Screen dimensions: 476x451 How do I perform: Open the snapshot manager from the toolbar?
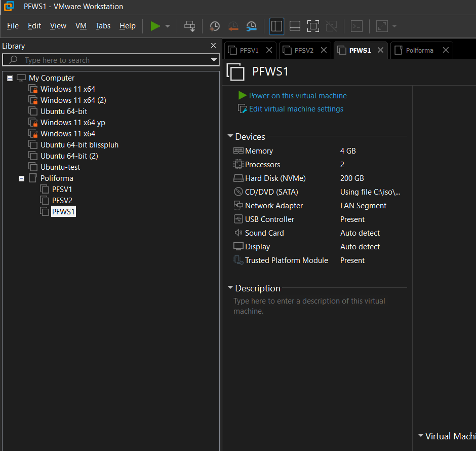pyautogui.click(x=252, y=26)
